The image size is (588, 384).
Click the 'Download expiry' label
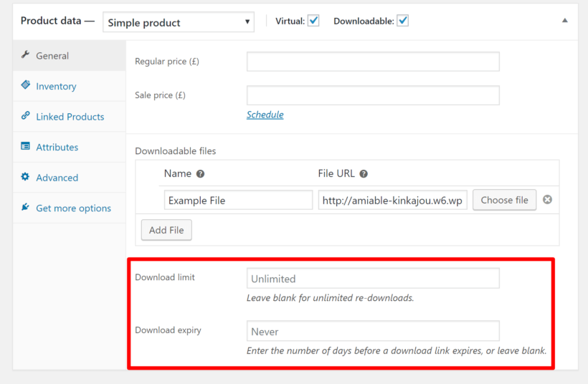coord(168,330)
